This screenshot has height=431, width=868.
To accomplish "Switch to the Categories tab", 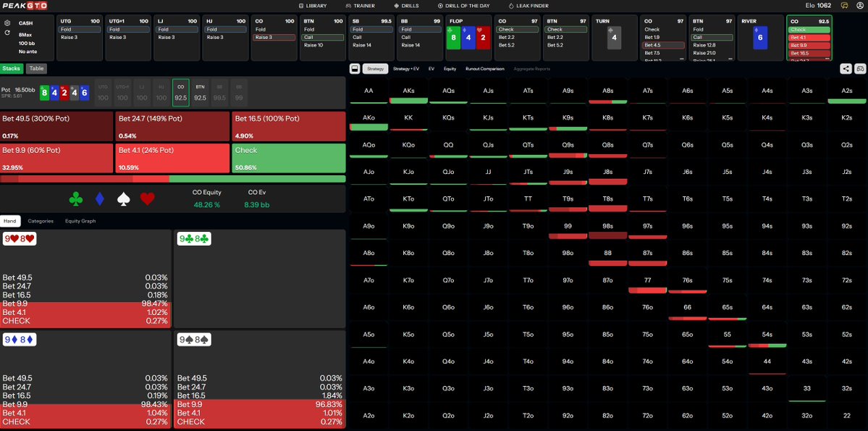I will coord(41,221).
